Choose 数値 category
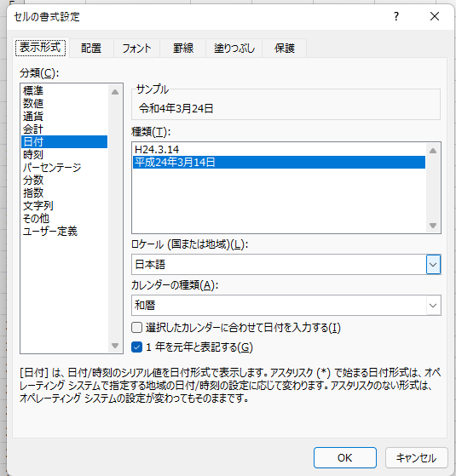This screenshot has height=476, width=456. [65, 104]
